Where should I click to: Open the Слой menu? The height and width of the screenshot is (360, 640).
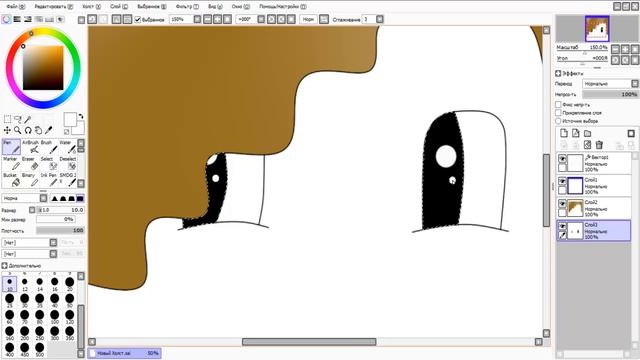click(x=119, y=7)
